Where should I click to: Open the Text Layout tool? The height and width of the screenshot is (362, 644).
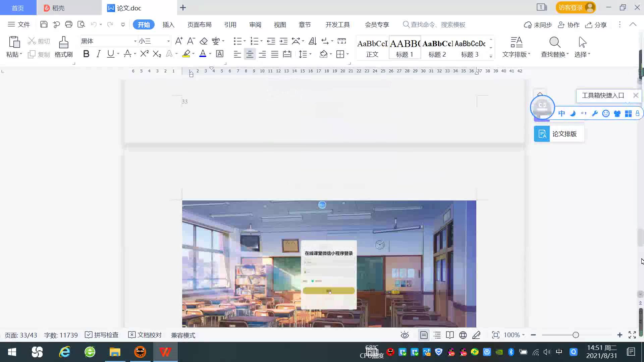pyautogui.click(x=516, y=47)
